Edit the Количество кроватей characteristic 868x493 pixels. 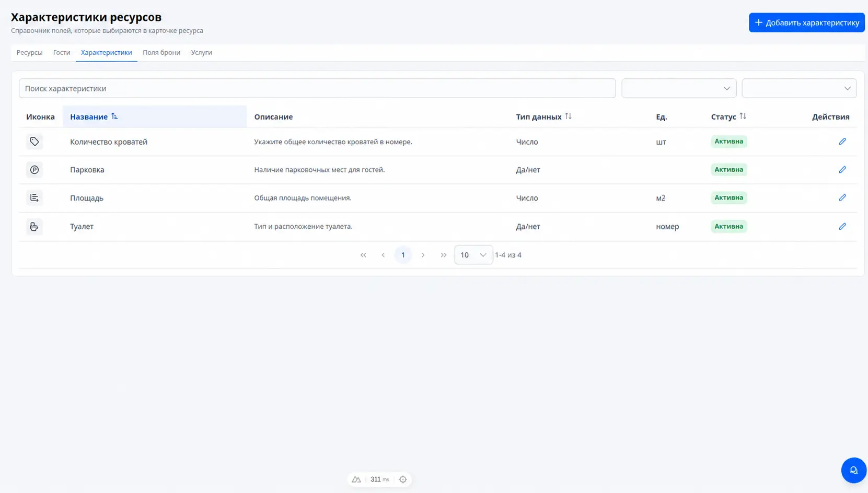coord(842,142)
